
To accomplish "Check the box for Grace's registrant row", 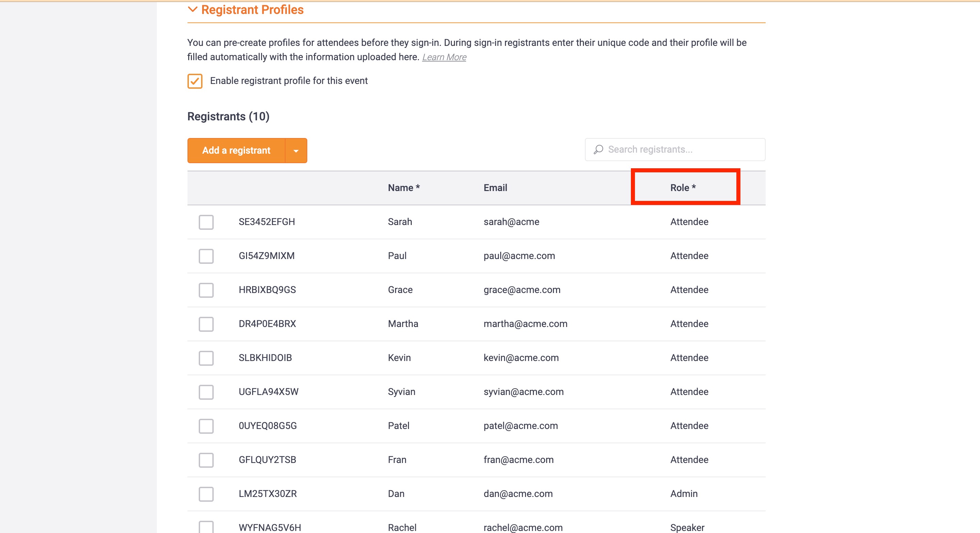I will click(206, 290).
